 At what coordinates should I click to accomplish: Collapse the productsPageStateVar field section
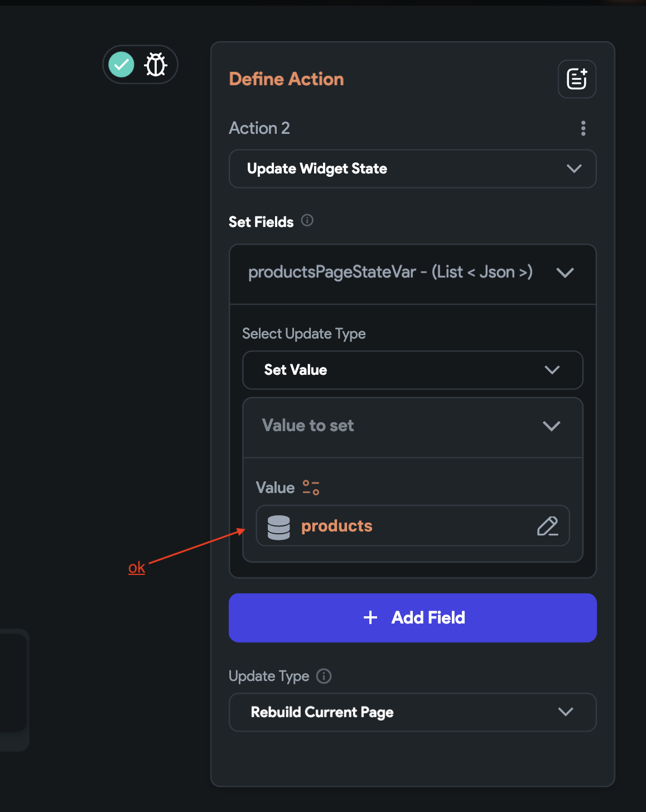[x=565, y=273]
